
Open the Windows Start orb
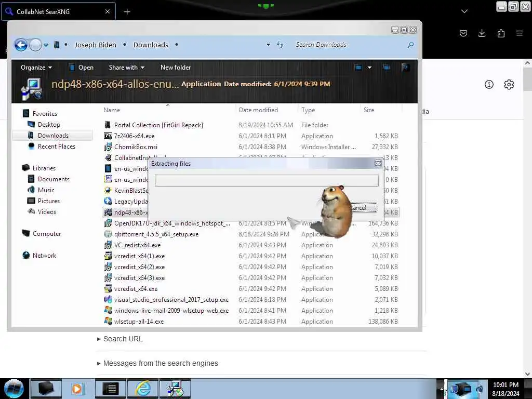click(x=14, y=389)
